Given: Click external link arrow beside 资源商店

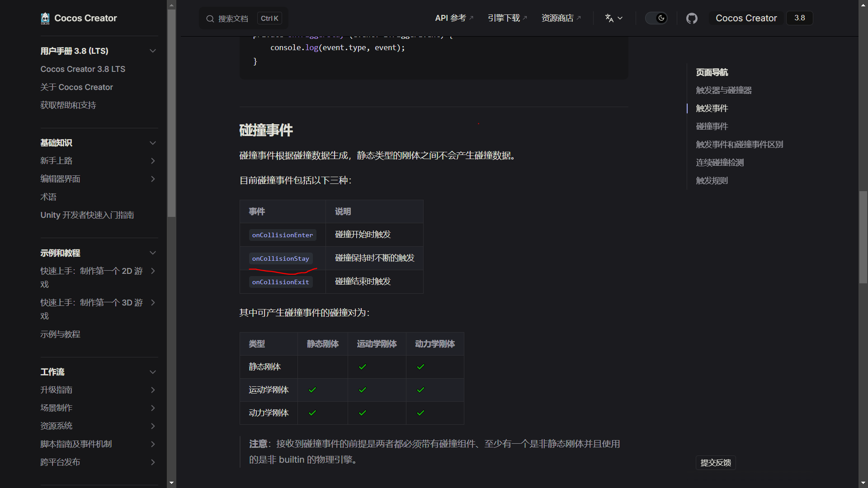Looking at the screenshot, I should (x=579, y=18).
